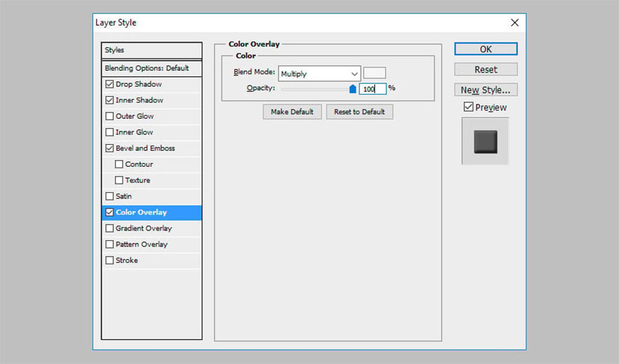Toggle the Inner Shadow checkbox

[109, 100]
